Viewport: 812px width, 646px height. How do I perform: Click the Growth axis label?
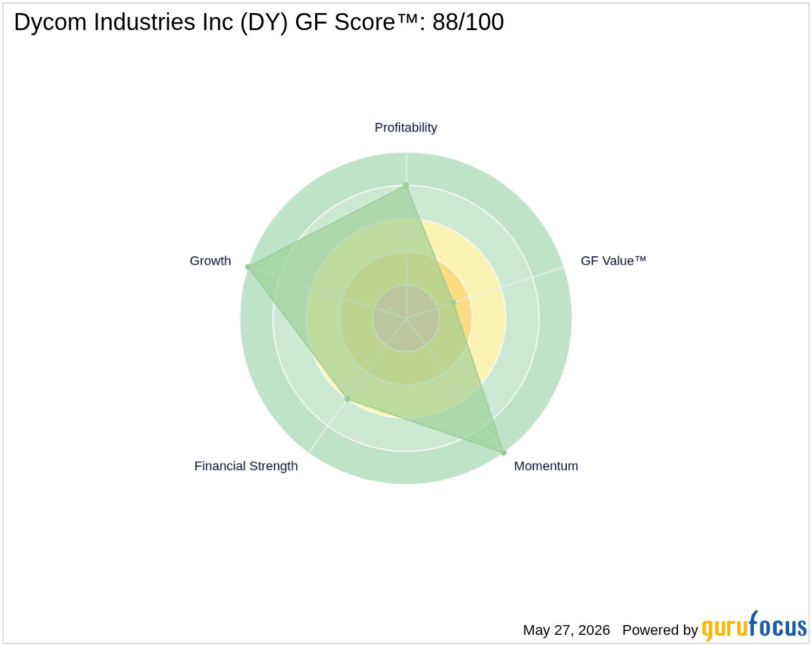pos(211,261)
